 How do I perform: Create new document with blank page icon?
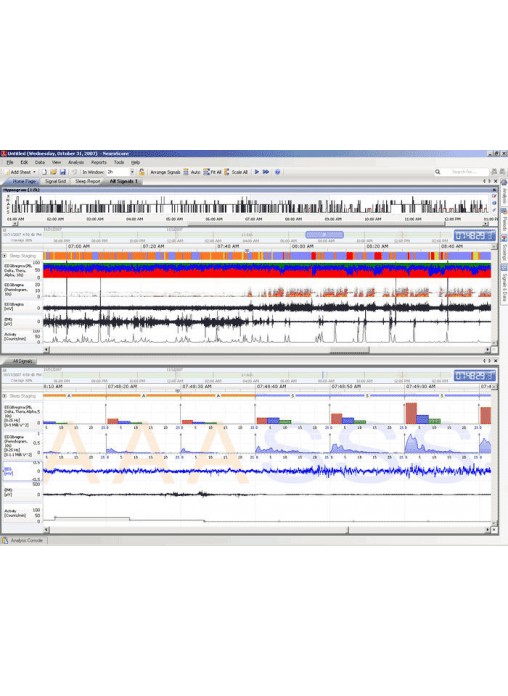(x=44, y=172)
